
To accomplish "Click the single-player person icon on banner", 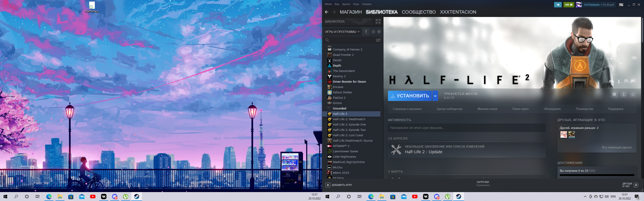I will (x=619, y=81).
